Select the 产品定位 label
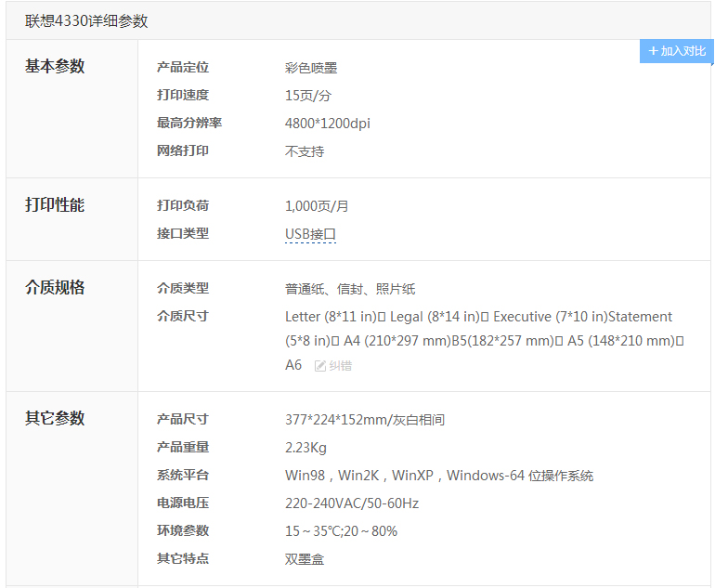This screenshot has width=715, height=588. [183, 68]
